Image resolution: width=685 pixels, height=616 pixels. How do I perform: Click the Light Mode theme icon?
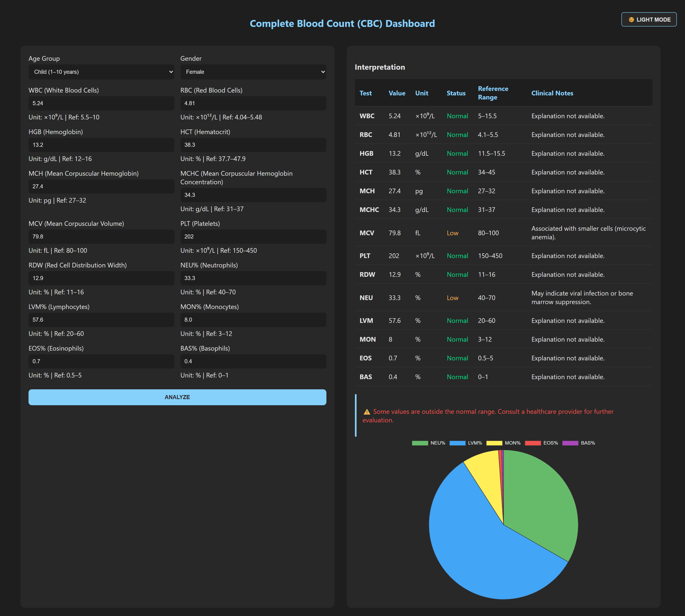pyautogui.click(x=631, y=19)
